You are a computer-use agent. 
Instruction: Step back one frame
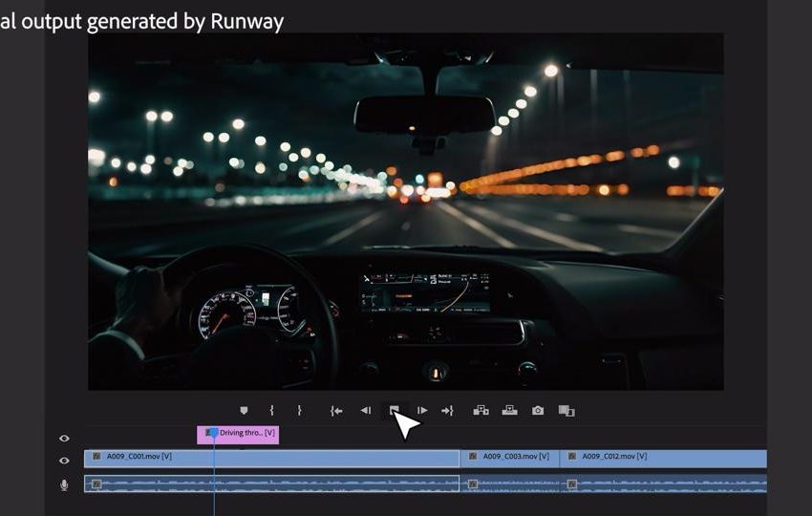tap(365, 410)
